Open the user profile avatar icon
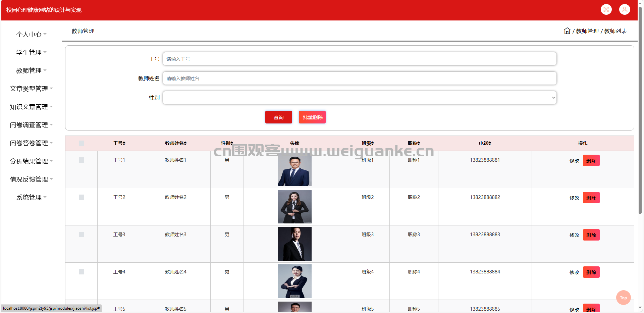This screenshot has height=313, width=644. pyautogui.click(x=625, y=9)
